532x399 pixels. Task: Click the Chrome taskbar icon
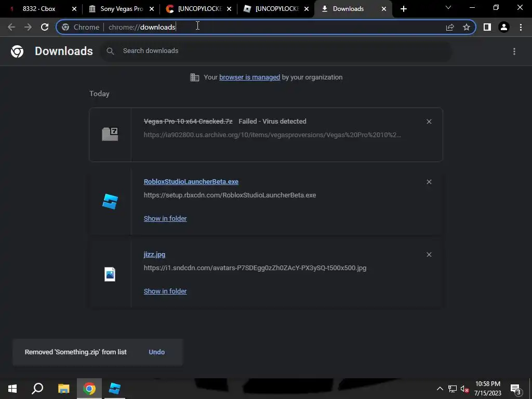89,389
